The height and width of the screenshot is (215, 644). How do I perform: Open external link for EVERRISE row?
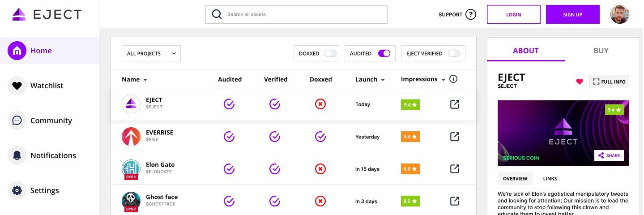tap(454, 137)
